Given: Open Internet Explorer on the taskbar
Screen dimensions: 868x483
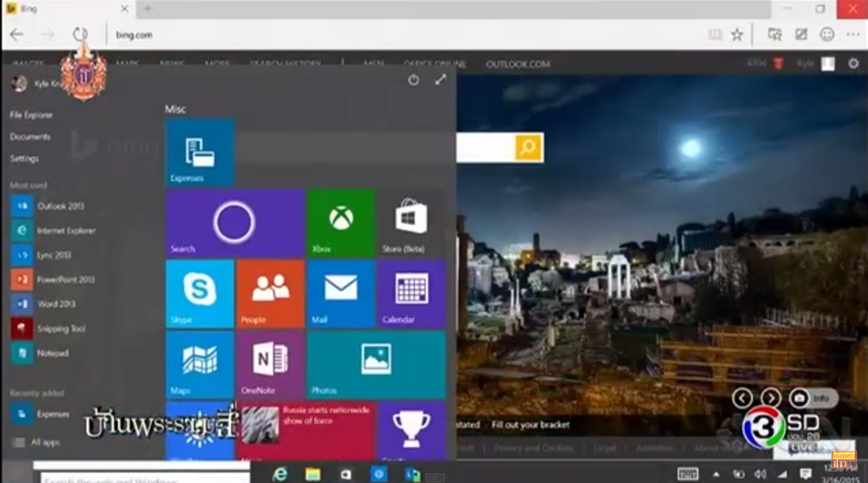Looking at the screenshot, I should click(x=280, y=473).
